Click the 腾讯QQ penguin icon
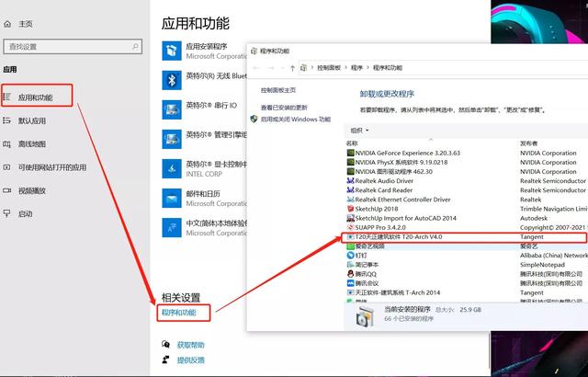The height and width of the screenshot is (377, 588). (x=350, y=274)
